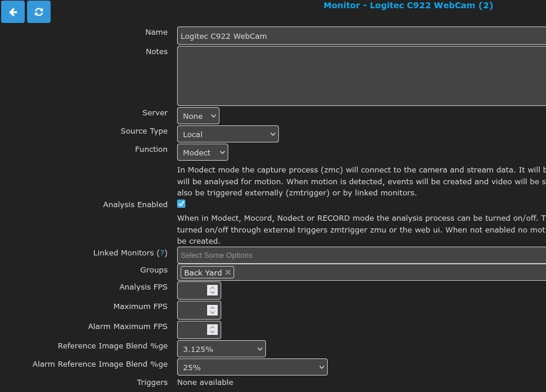Viewport: 546px width, 392px height.
Task: Click the Notes label
Action: point(157,52)
